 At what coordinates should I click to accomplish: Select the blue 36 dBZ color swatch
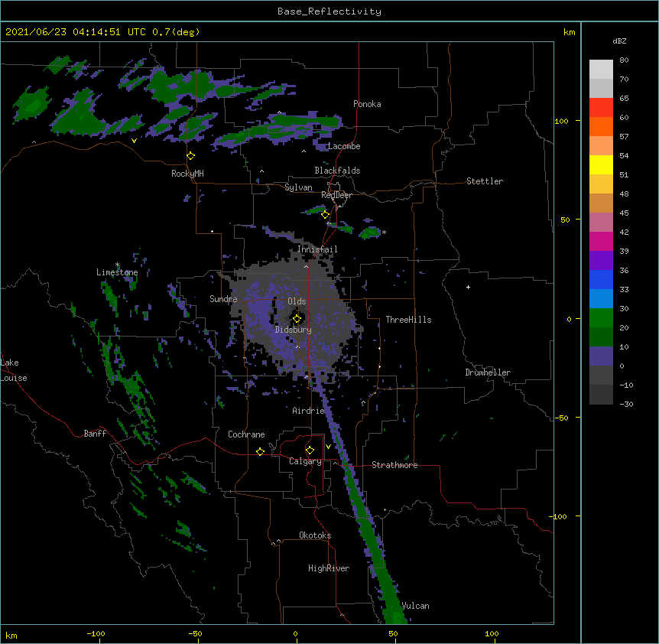pos(601,279)
